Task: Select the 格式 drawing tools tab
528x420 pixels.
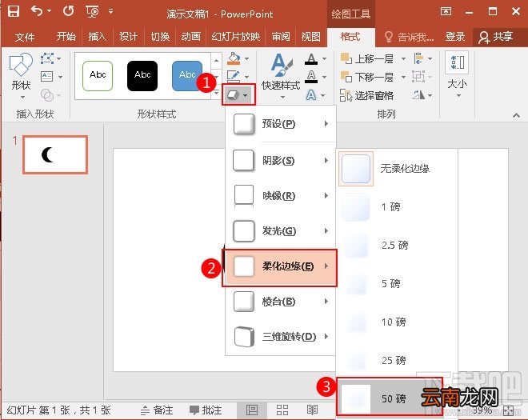Action: coord(350,37)
